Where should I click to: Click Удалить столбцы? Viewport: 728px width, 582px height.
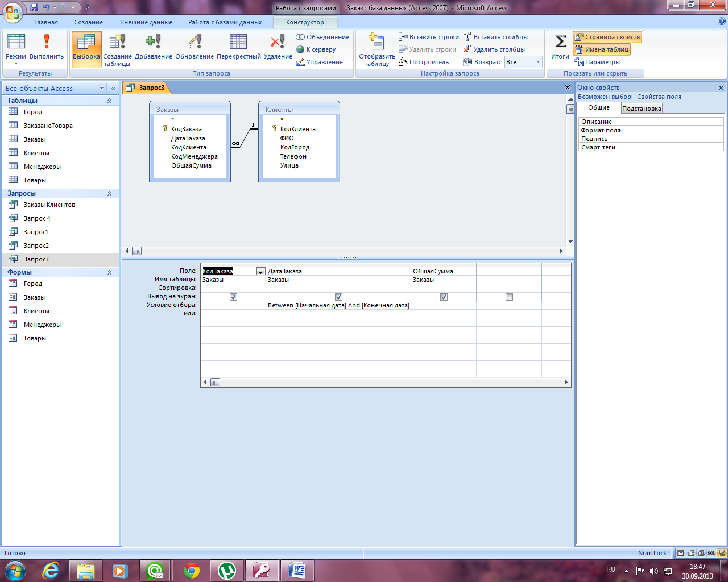click(x=494, y=49)
